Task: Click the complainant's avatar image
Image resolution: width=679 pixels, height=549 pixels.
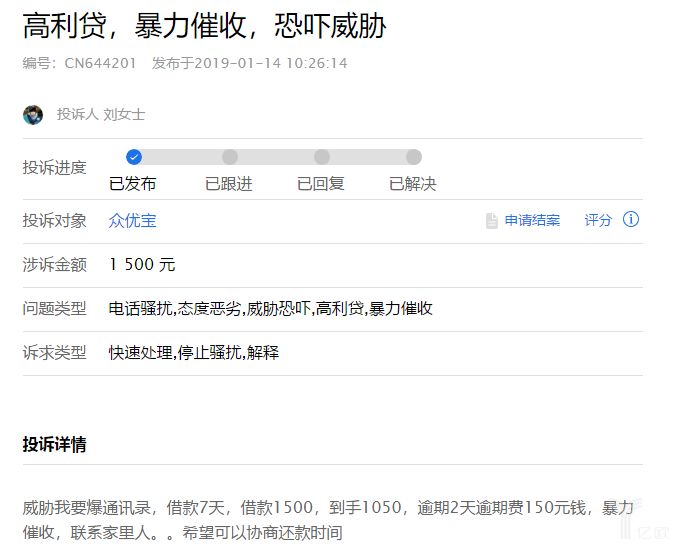Action: pyautogui.click(x=33, y=114)
